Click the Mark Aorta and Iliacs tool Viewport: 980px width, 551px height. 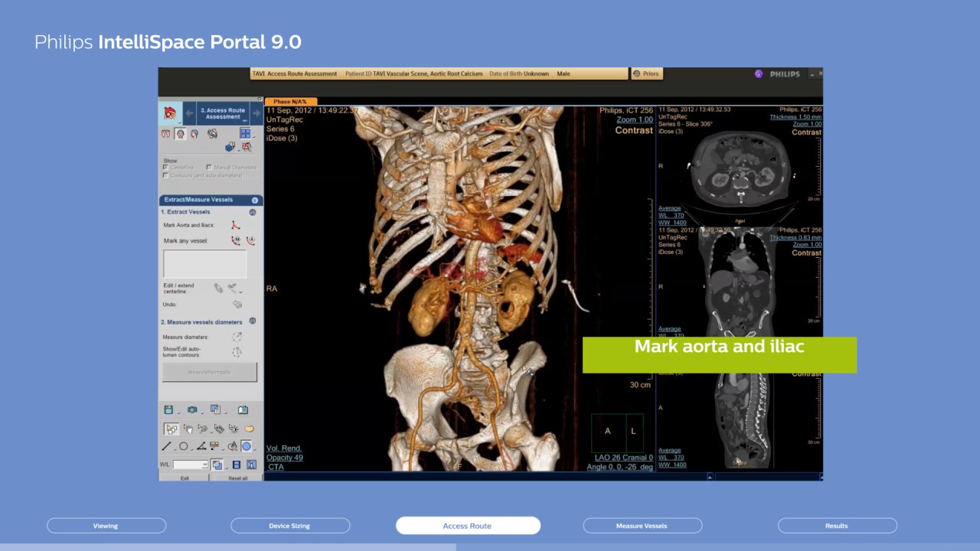coord(235,225)
